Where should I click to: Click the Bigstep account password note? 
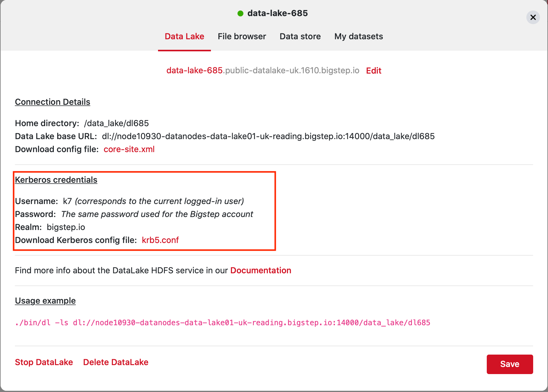157,214
